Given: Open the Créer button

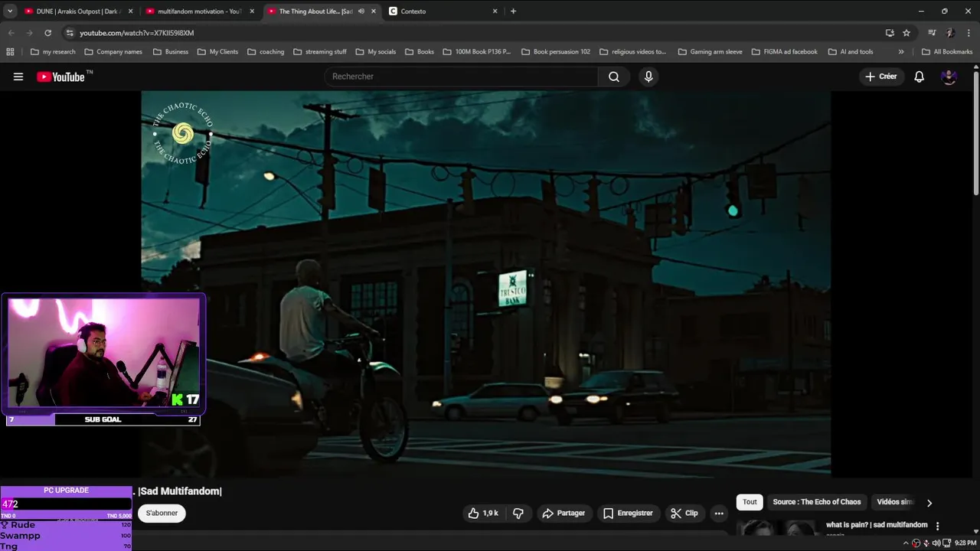Looking at the screenshot, I should point(880,77).
